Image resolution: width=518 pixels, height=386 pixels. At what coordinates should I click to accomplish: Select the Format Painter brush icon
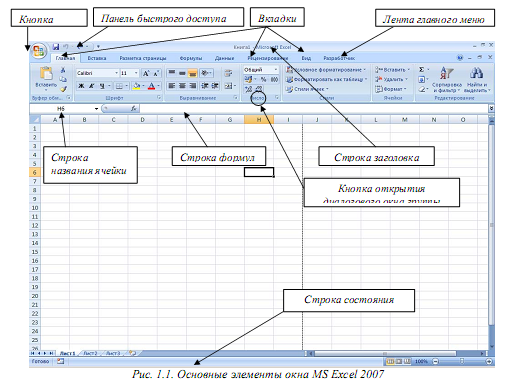(x=63, y=89)
